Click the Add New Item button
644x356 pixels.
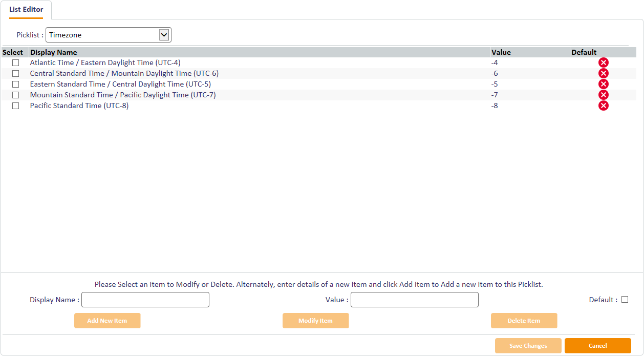107,321
